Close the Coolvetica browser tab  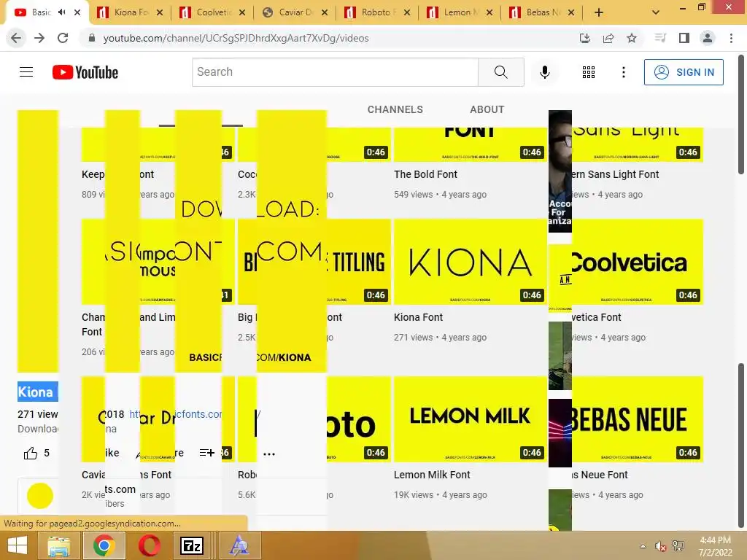pyautogui.click(x=242, y=12)
